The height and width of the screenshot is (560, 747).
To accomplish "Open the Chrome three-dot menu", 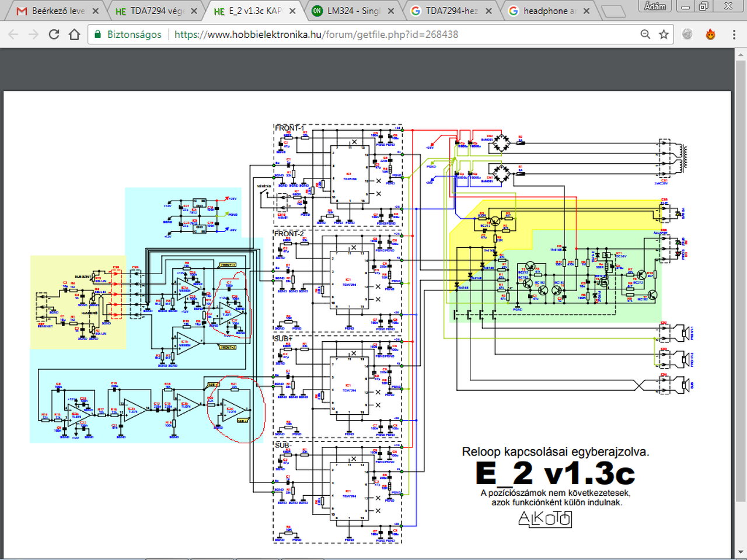I will point(734,34).
